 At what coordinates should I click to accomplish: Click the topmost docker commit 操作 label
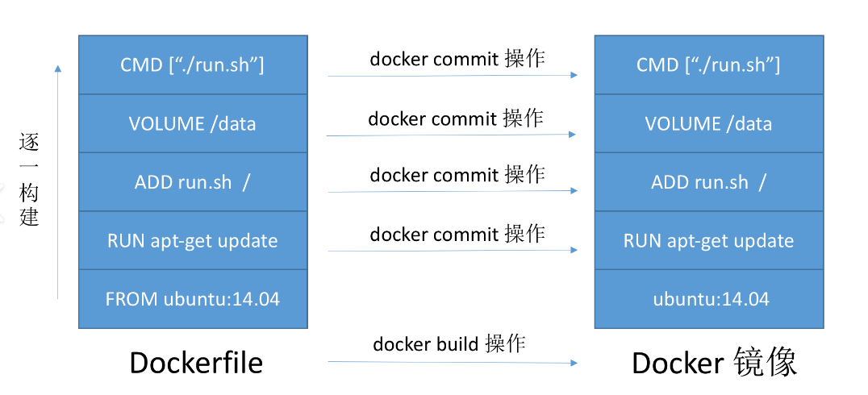457,59
